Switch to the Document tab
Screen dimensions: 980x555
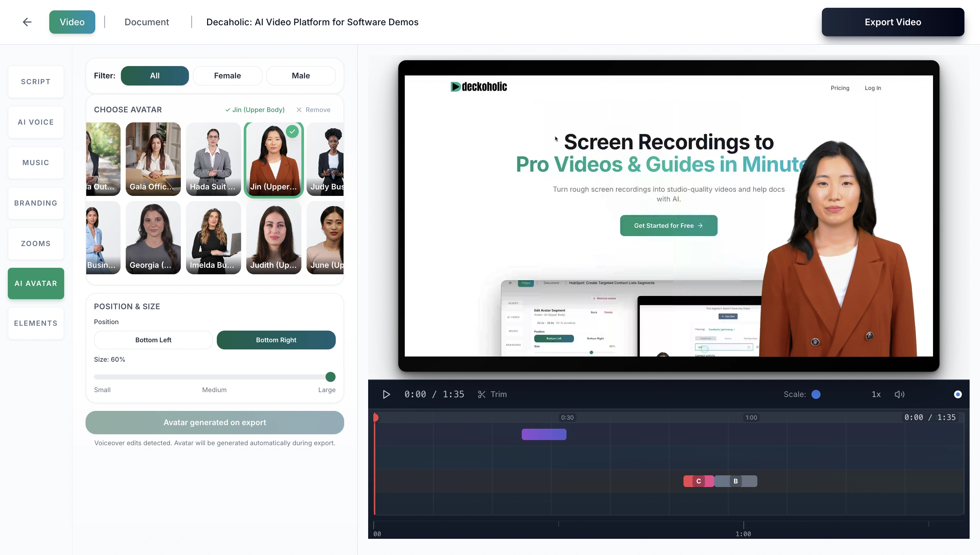point(146,22)
